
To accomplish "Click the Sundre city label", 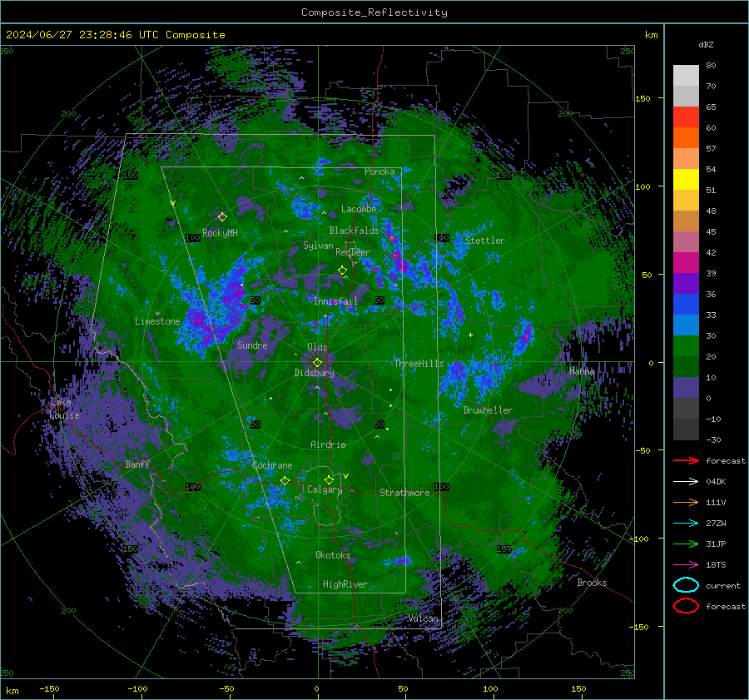I will 252,345.
